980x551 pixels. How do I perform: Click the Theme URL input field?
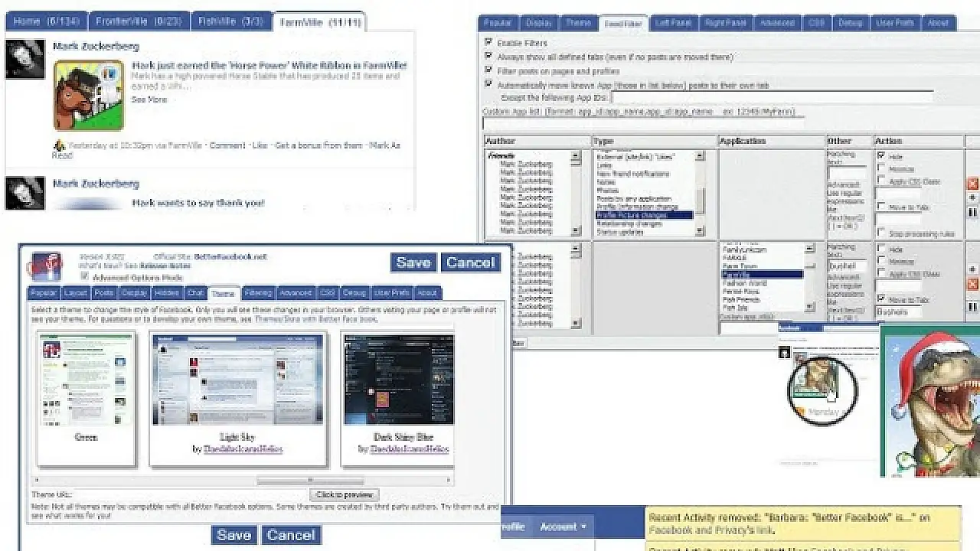click(191, 495)
